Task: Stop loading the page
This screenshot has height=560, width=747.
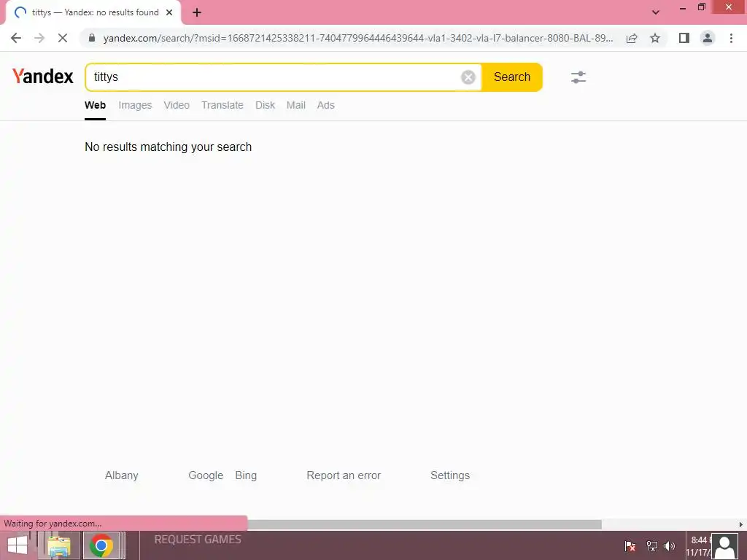Action: click(x=63, y=38)
